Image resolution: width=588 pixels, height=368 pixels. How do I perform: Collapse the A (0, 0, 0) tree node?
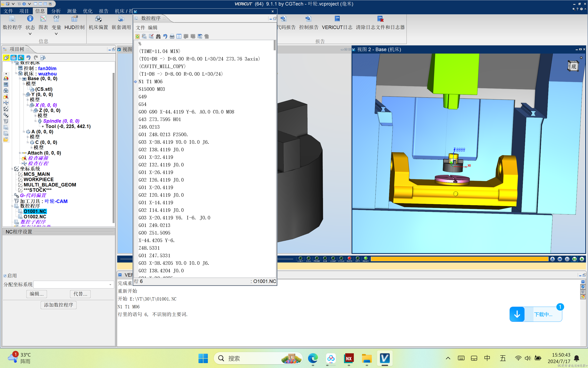24,132
